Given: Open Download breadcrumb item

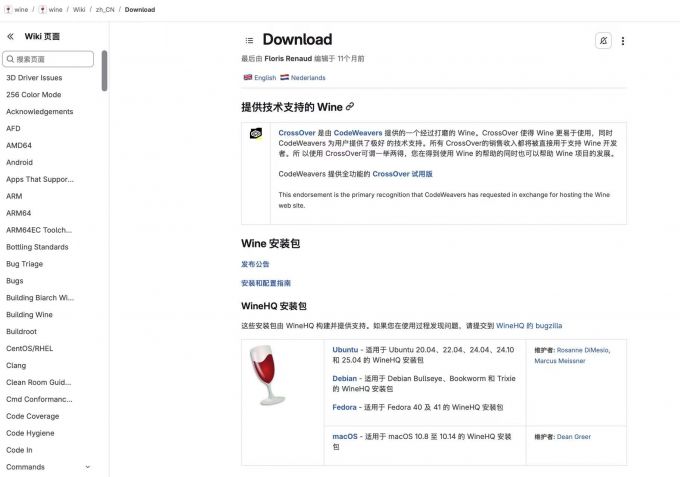Looking at the screenshot, I should pos(140,10).
